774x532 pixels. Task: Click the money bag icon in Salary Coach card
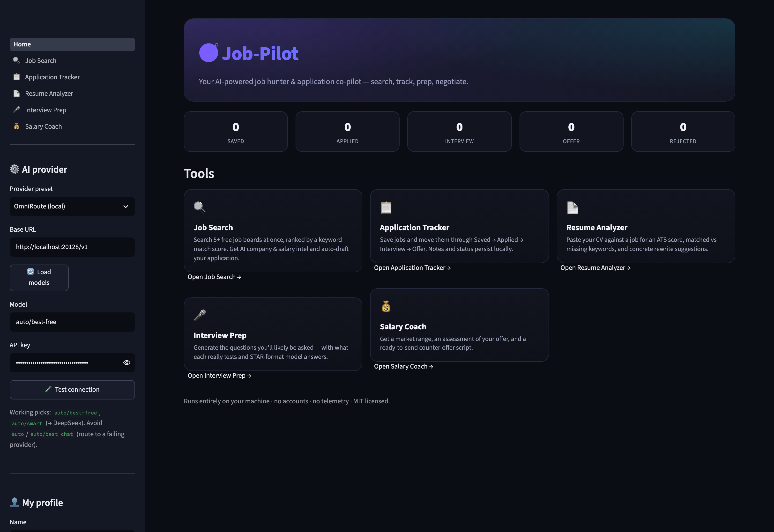(386, 306)
